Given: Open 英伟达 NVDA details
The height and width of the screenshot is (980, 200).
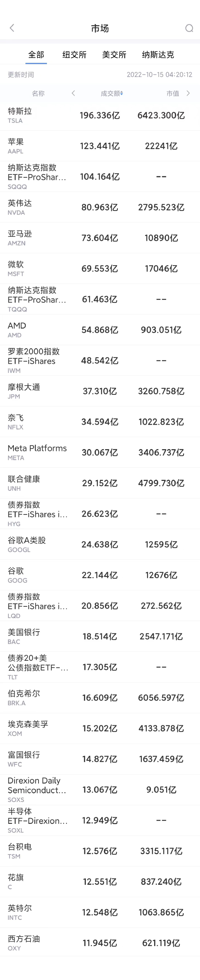Looking at the screenshot, I should point(100,207).
